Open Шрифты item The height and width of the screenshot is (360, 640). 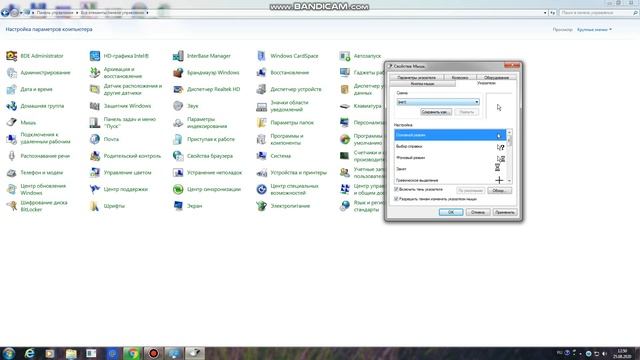(107, 206)
